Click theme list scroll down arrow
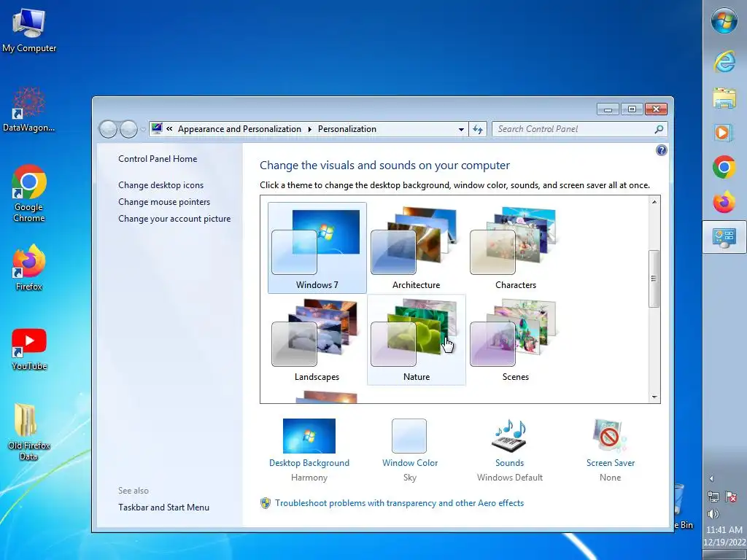The height and width of the screenshot is (560, 747). pos(654,397)
